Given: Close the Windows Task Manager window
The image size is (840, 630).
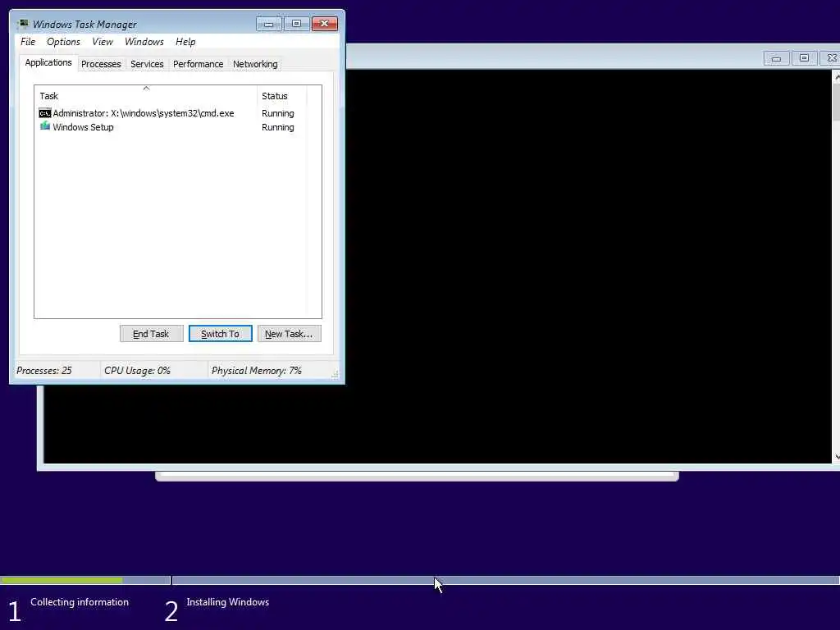Looking at the screenshot, I should (x=325, y=24).
